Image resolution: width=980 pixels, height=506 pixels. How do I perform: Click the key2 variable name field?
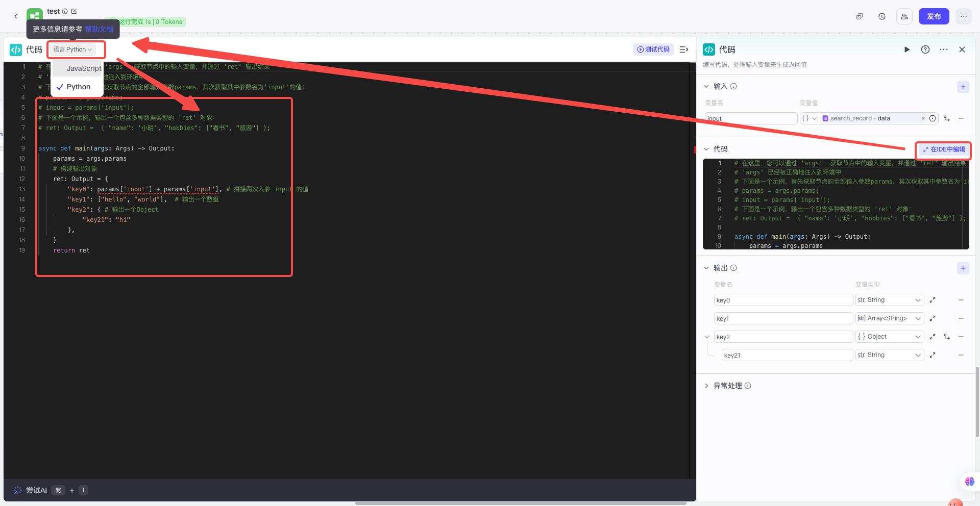pyautogui.click(x=783, y=337)
